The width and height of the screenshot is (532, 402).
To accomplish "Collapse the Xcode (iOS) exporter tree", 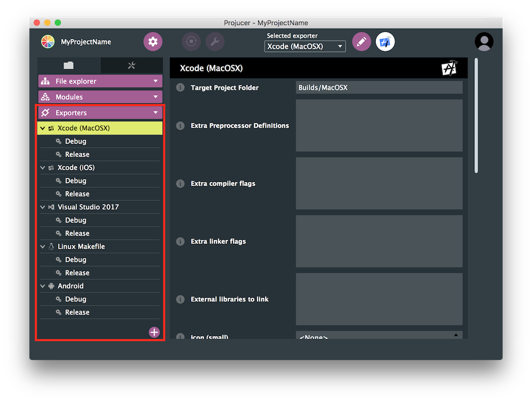I will [x=43, y=167].
